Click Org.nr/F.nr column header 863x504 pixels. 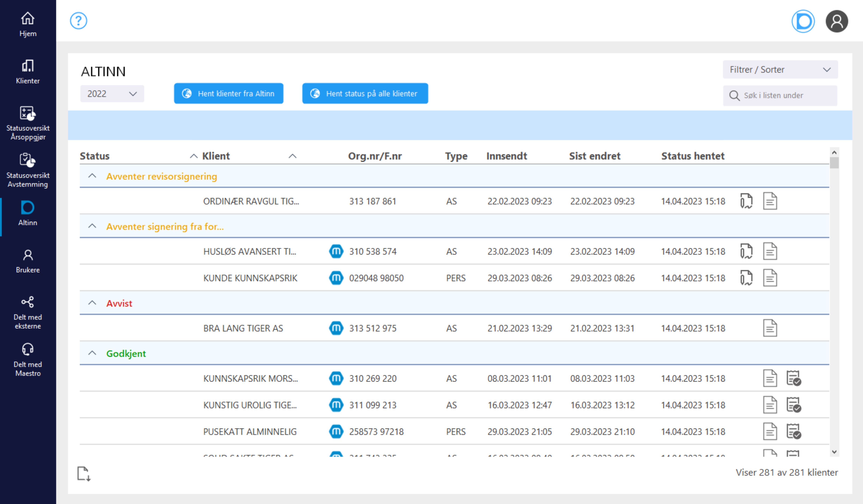pyautogui.click(x=375, y=156)
